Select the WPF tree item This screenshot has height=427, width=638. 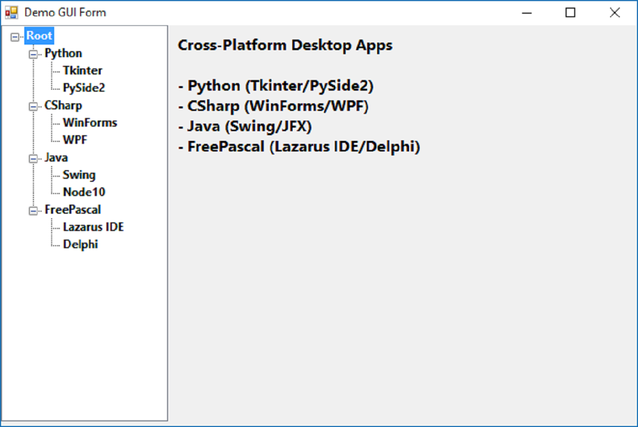click(x=75, y=140)
